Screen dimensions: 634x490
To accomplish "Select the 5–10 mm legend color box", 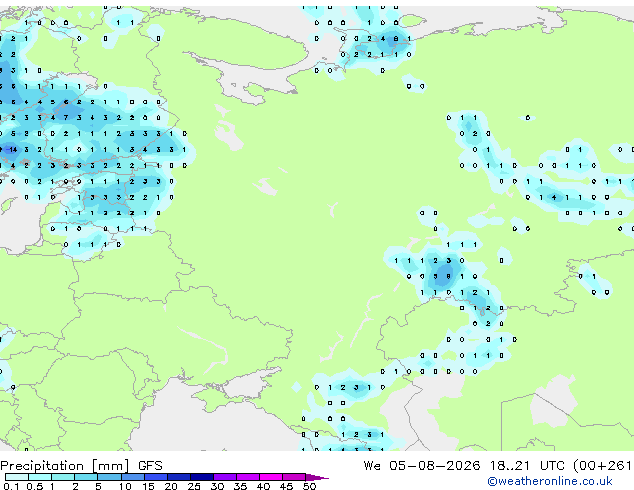I will coord(109,477).
